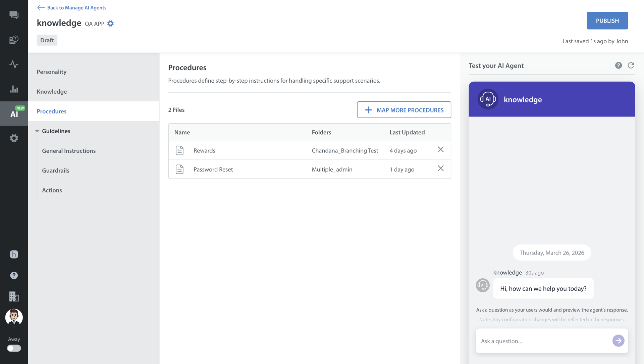Click the help icon in test panel
This screenshot has width=644, height=364.
pos(618,65)
